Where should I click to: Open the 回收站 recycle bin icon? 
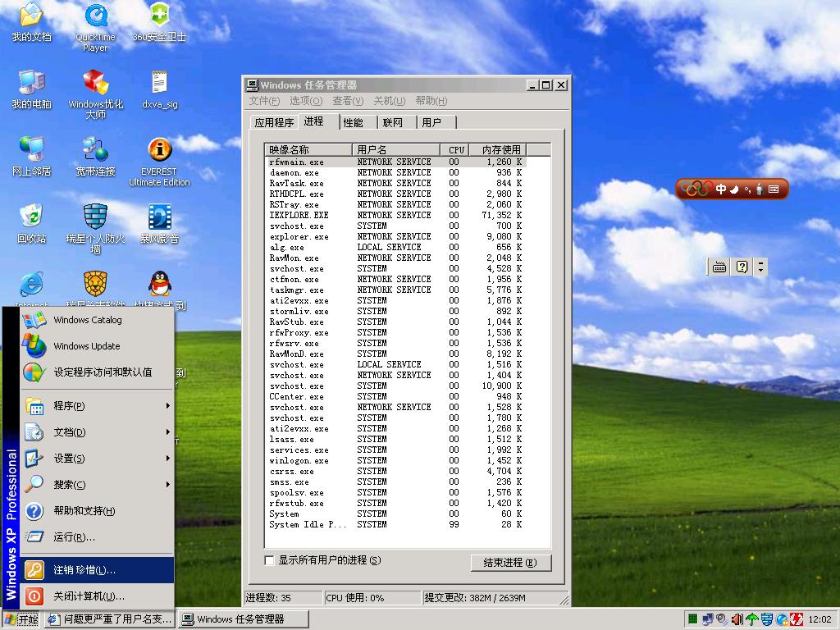pyautogui.click(x=31, y=217)
